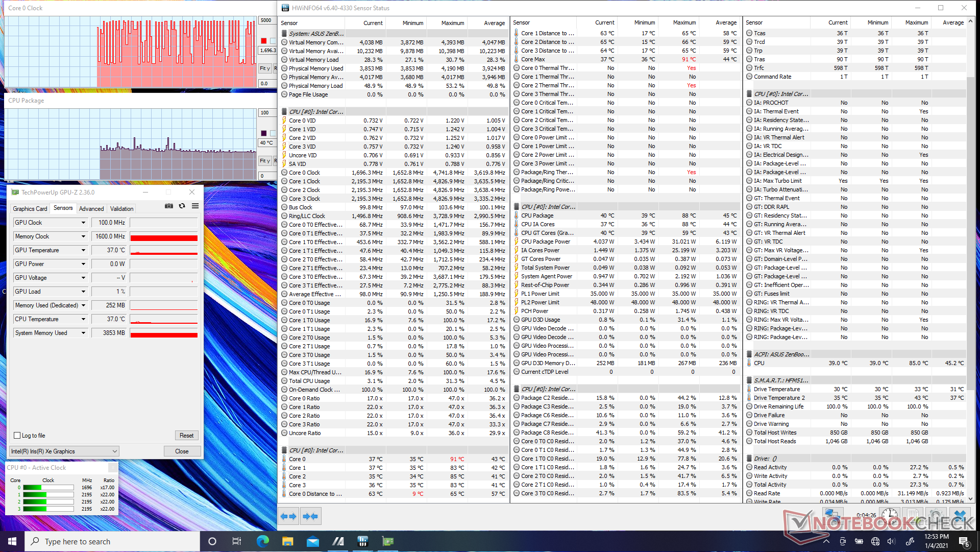This screenshot has height=552, width=980.
Task: Click the Close button in GPU-Z
Action: tap(182, 451)
